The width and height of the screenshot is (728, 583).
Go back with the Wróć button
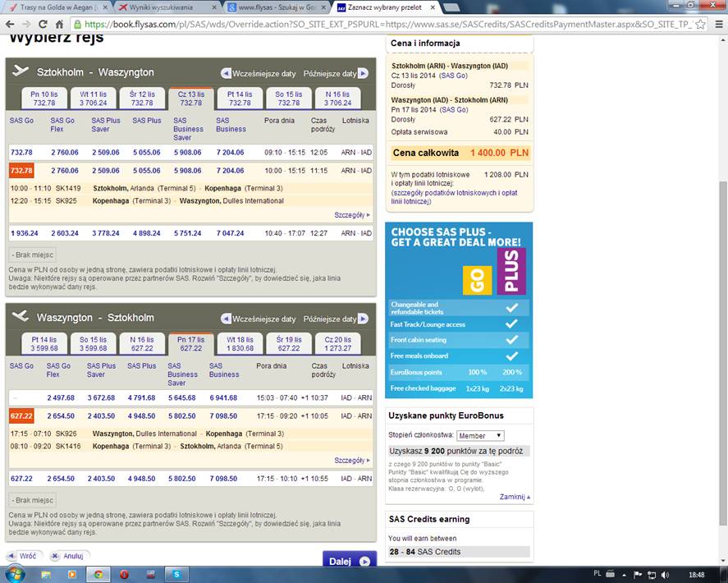pos(24,556)
